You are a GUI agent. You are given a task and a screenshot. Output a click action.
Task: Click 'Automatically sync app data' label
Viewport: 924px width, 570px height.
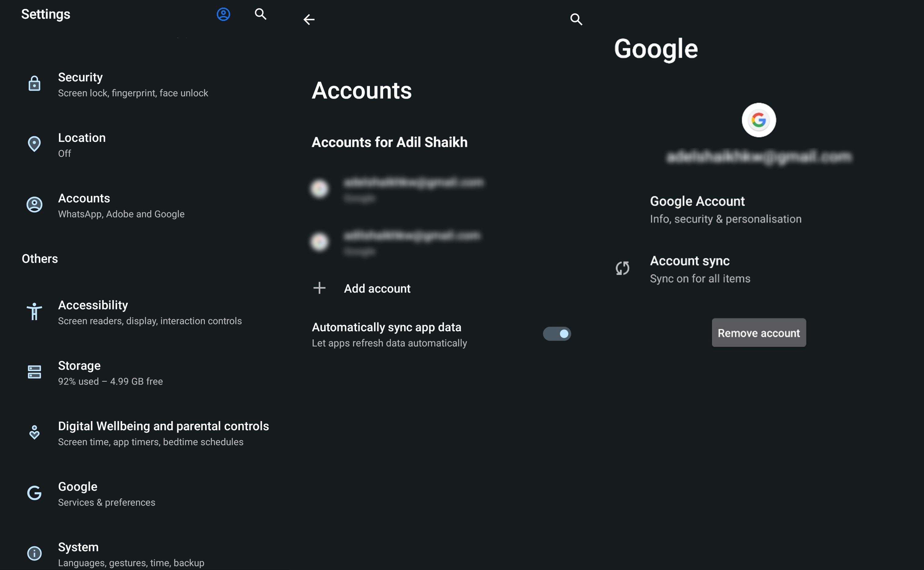[x=386, y=327]
